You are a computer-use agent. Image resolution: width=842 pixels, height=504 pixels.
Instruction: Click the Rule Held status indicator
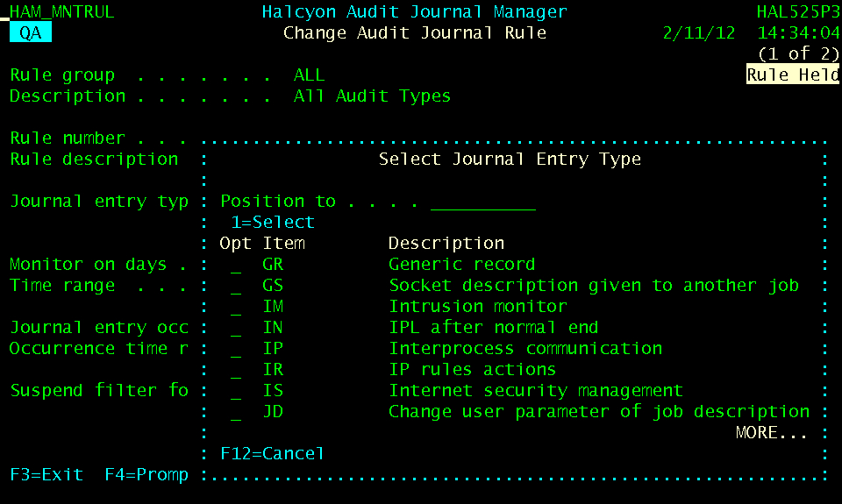point(793,75)
